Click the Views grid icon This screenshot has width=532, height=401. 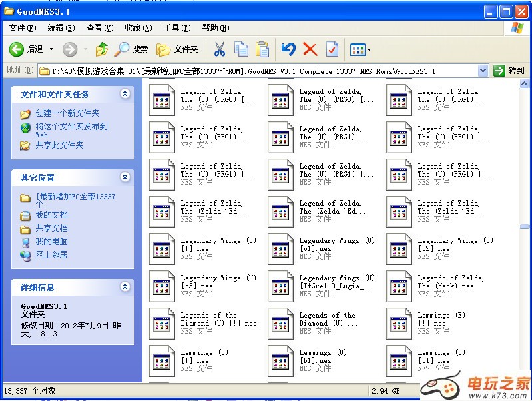[358, 50]
